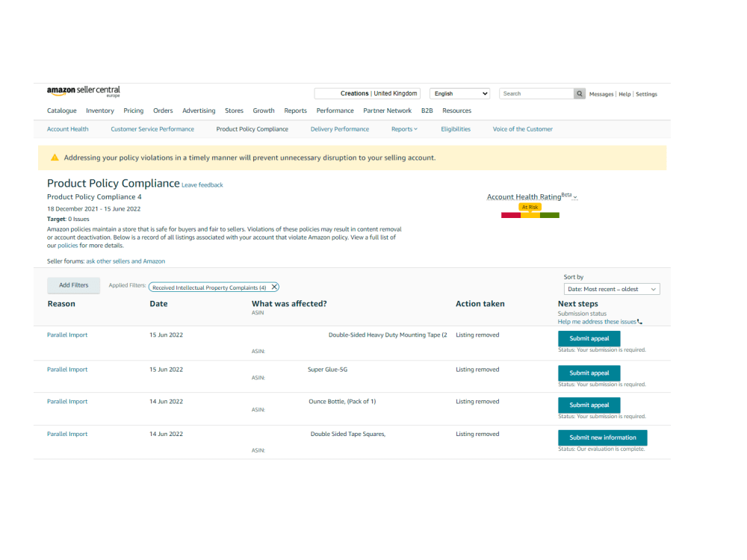The height and width of the screenshot is (560, 747).
Task: Open the Catalogue menu
Action: pyautogui.click(x=61, y=111)
